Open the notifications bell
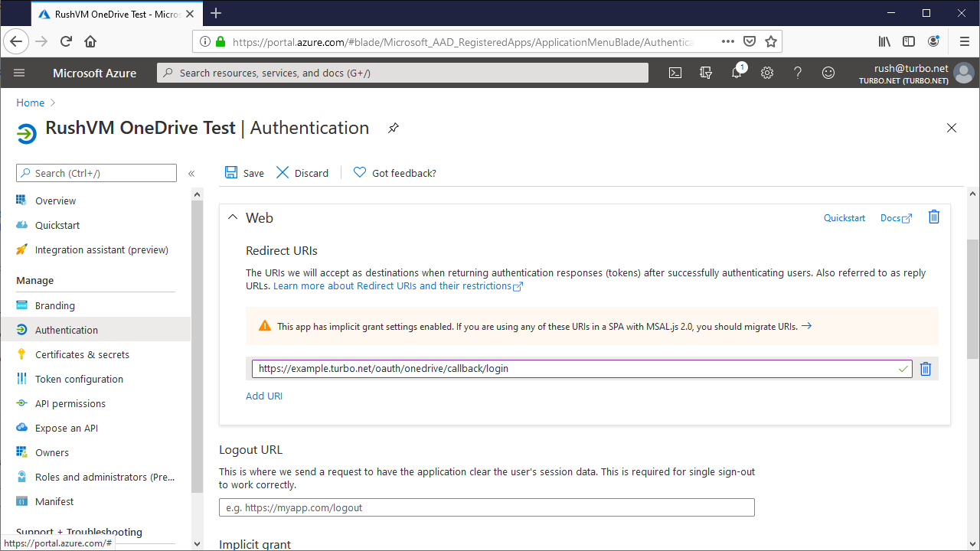Image resolution: width=980 pixels, height=551 pixels. 736,73
